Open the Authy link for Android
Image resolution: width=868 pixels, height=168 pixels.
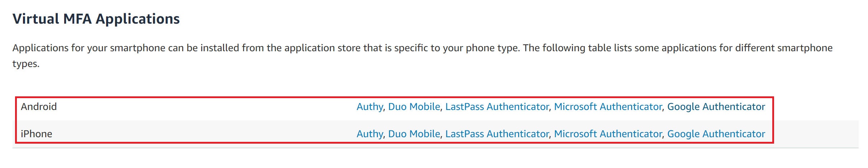[x=369, y=107]
